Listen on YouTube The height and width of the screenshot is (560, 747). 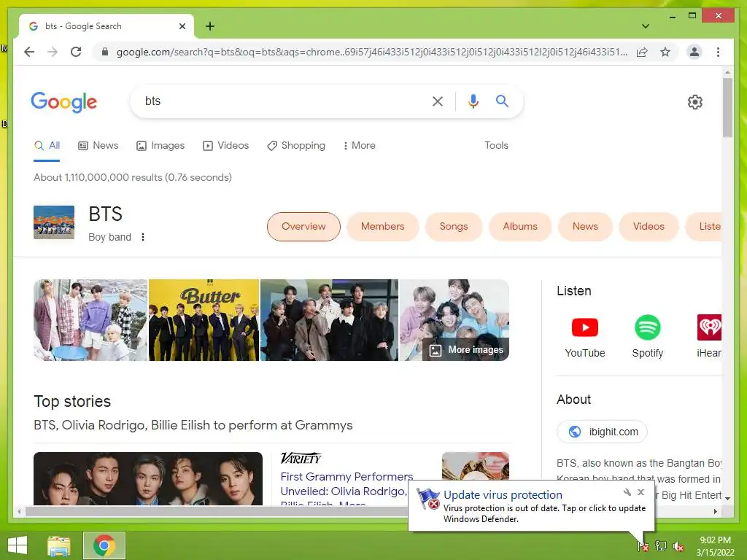pyautogui.click(x=584, y=336)
